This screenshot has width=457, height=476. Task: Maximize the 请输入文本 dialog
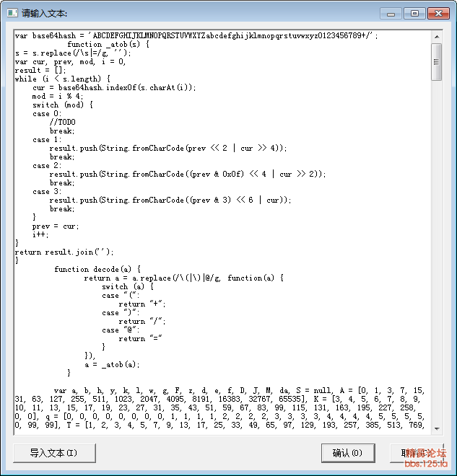pos(414,14)
